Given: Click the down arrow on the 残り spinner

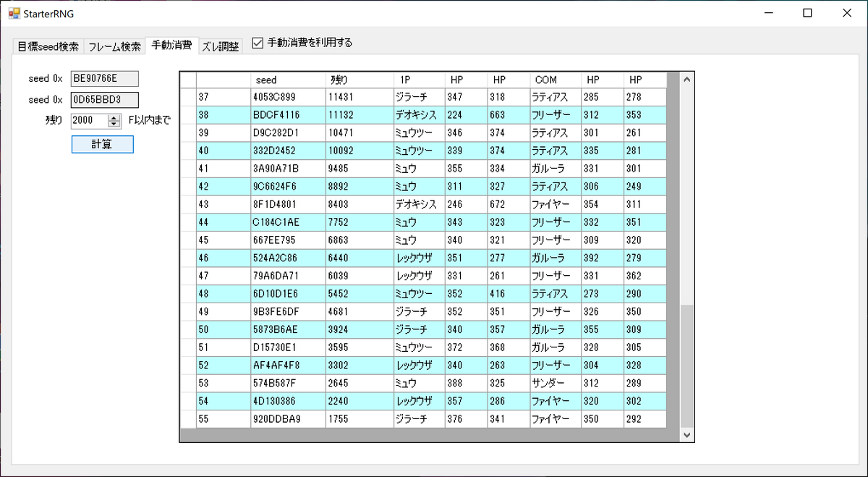Looking at the screenshot, I should pos(112,124).
